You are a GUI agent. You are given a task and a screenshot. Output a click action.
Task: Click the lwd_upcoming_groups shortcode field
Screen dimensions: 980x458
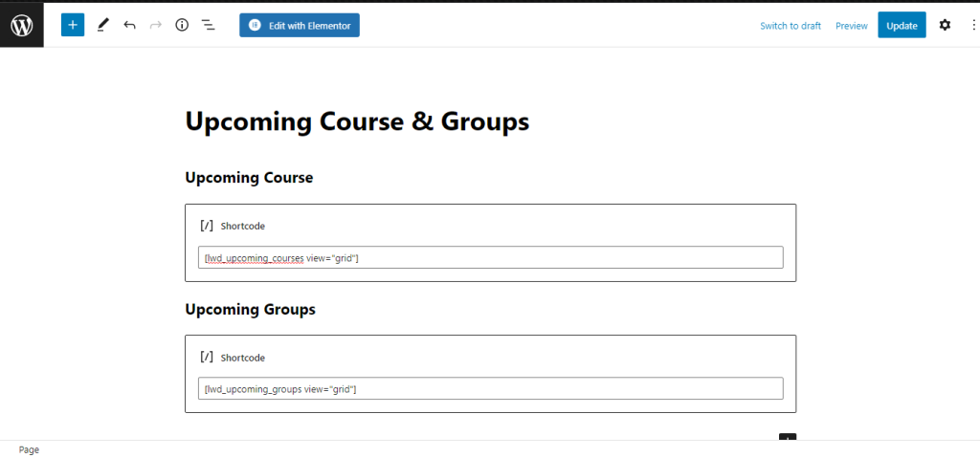tap(491, 388)
